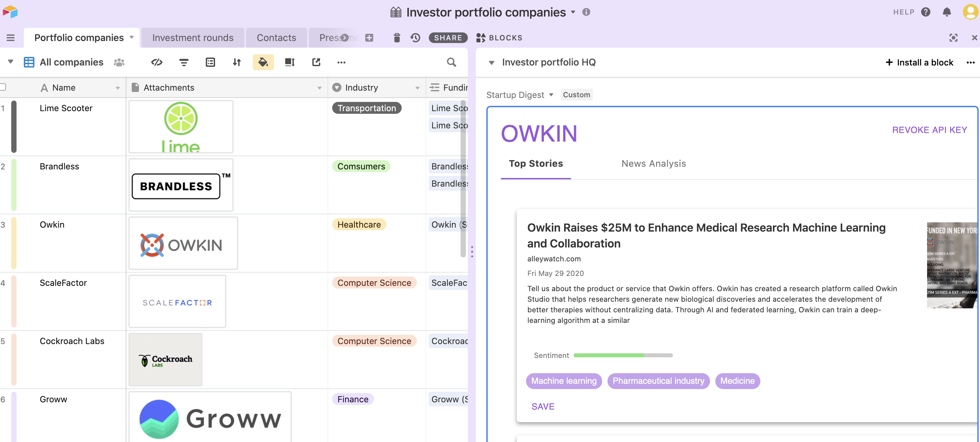Collapse the Investor portfolio HQ dashboard
Viewport: 980px width, 442px height.
coord(491,63)
